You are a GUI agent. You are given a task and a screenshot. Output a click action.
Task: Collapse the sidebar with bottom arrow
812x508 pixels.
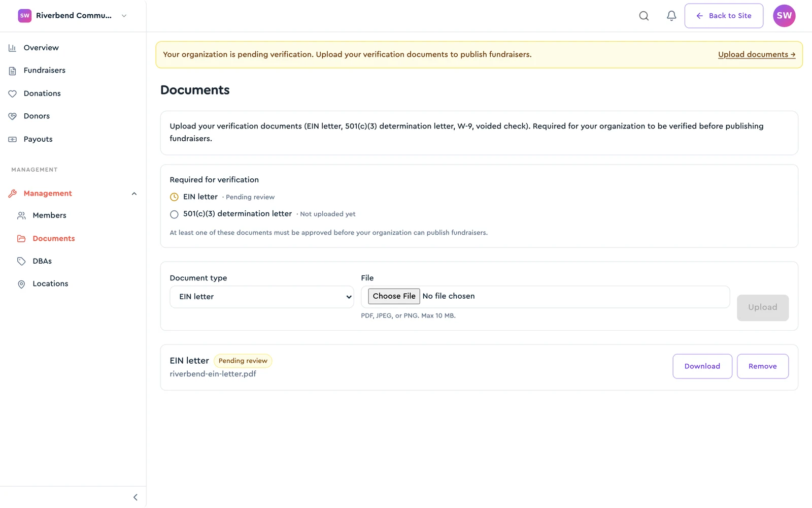[x=135, y=497]
